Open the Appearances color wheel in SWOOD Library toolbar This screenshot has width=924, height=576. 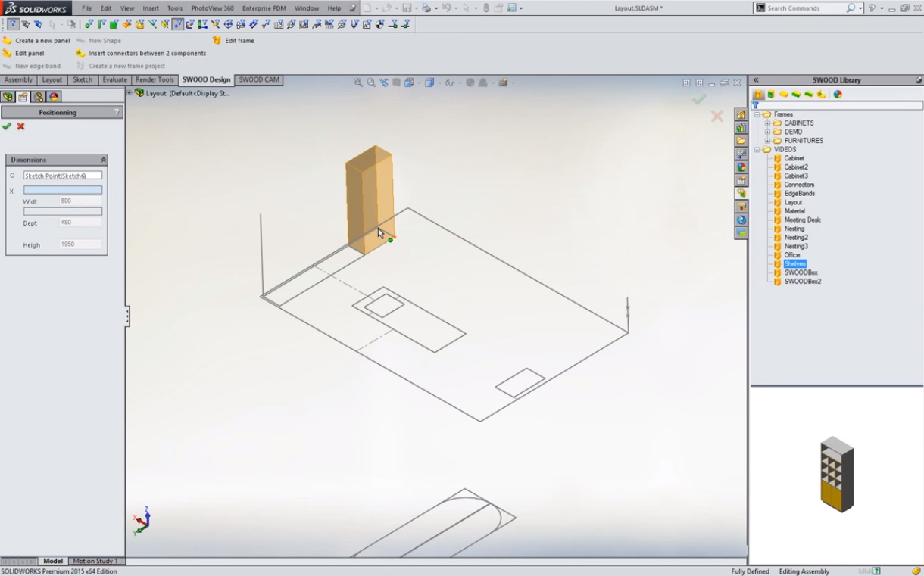[x=838, y=95]
